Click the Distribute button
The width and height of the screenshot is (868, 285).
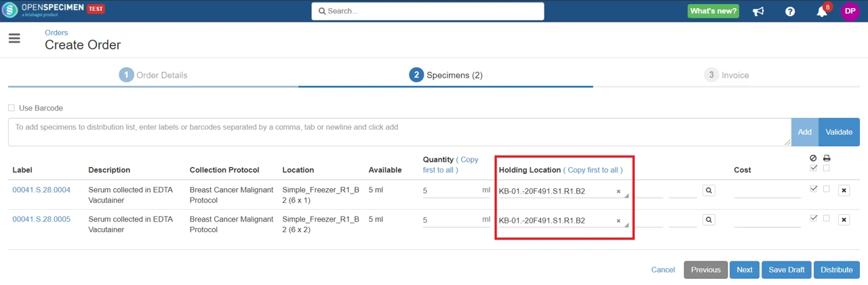[836, 269]
